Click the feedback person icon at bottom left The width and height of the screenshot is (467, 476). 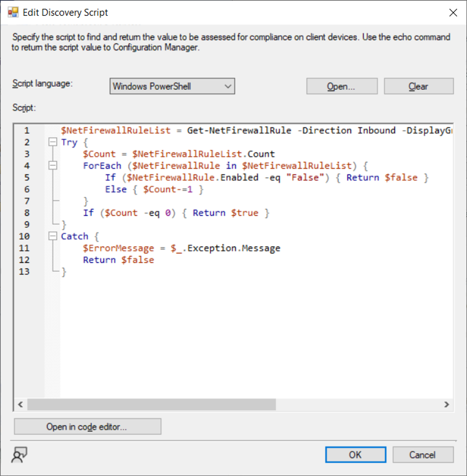tap(19, 455)
